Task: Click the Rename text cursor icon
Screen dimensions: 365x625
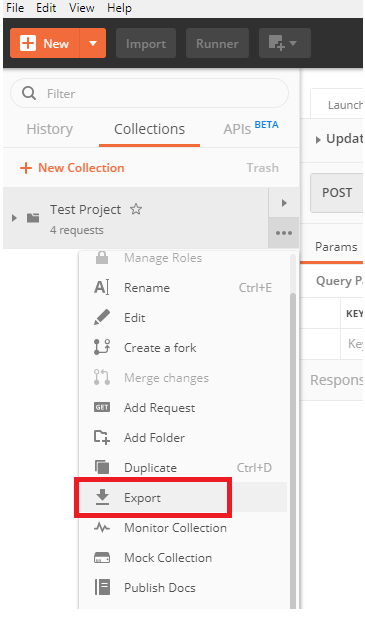Action: pyautogui.click(x=102, y=287)
